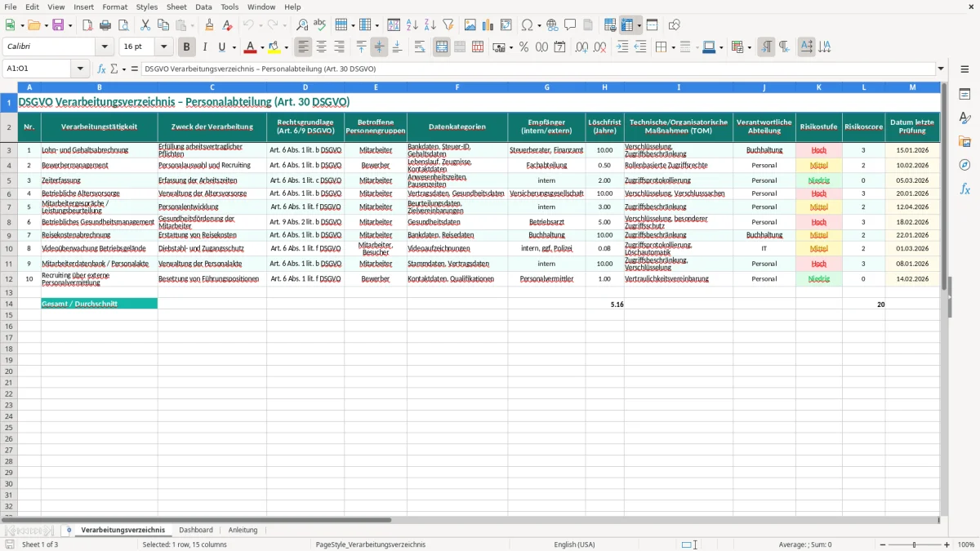
Task: Open Print Preview via toolbar icon
Action: [123, 25]
